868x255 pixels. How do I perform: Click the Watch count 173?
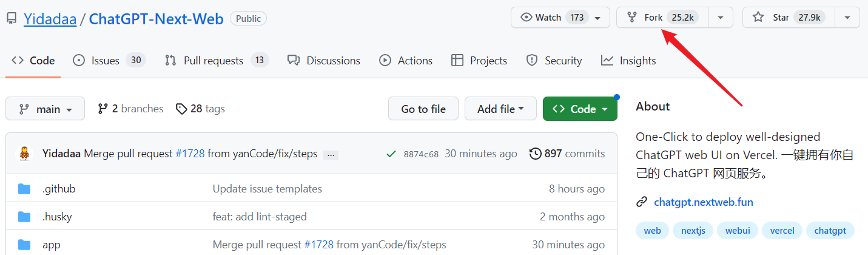577,18
